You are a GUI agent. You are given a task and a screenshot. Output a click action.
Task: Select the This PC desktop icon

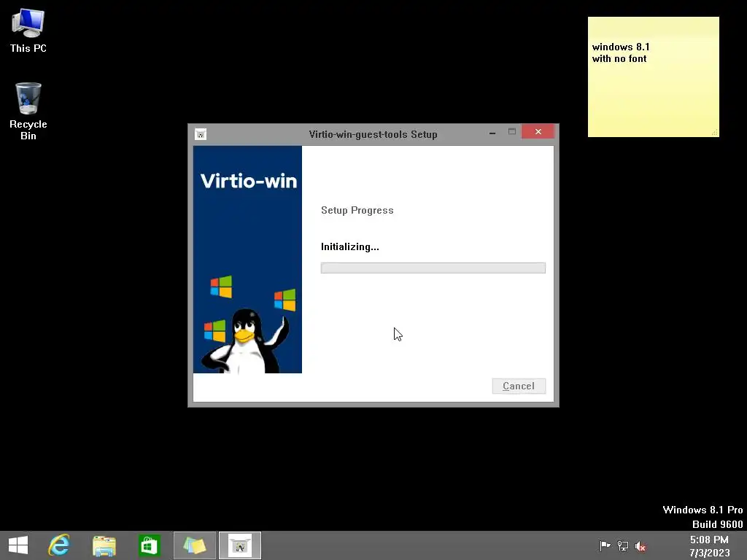pyautogui.click(x=28, y=31)
